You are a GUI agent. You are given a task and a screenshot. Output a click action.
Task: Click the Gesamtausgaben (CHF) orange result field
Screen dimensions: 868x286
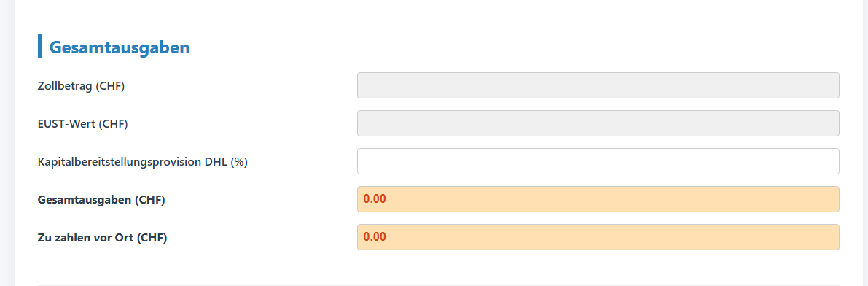tap(598, 199)
